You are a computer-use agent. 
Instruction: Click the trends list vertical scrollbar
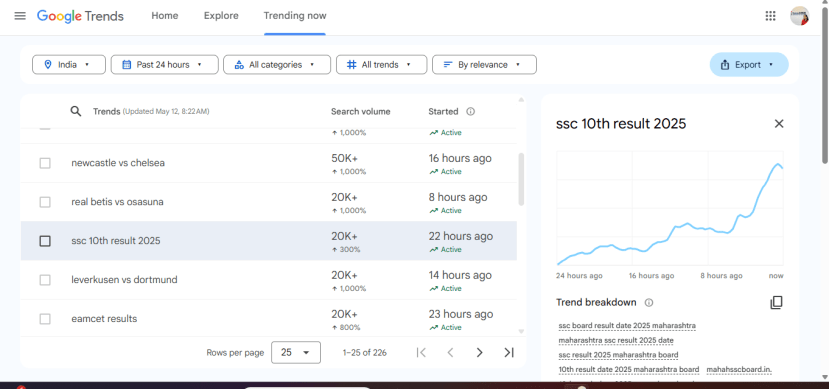521,179
